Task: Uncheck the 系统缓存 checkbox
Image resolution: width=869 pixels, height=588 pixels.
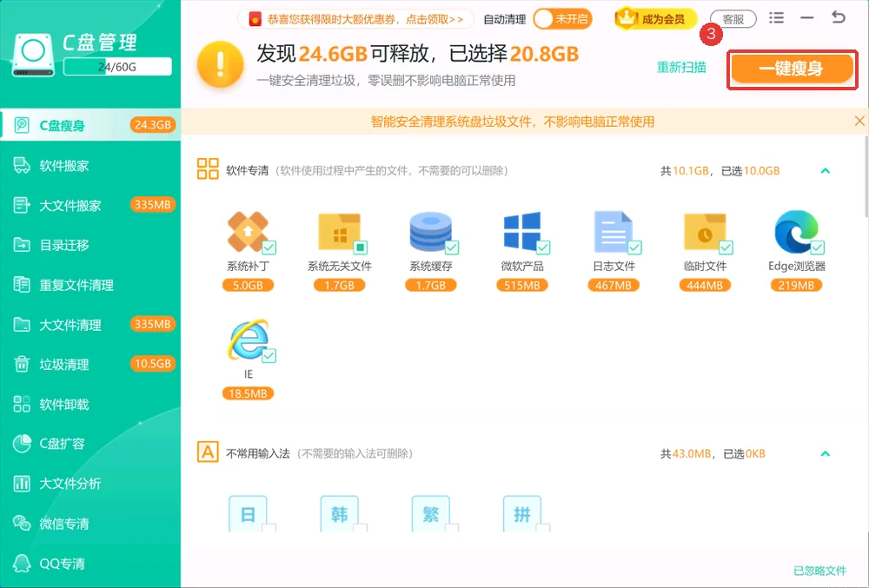Action: (x=452, y=247)
